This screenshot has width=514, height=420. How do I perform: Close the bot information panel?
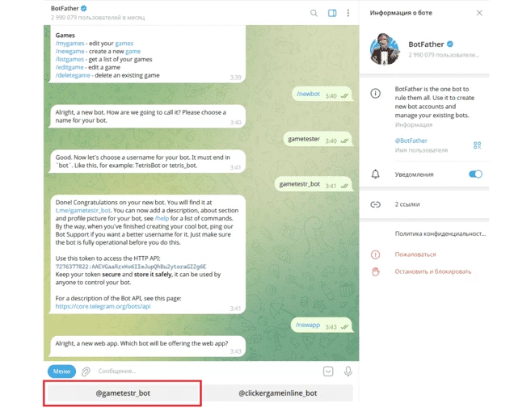tap(479, 13)
